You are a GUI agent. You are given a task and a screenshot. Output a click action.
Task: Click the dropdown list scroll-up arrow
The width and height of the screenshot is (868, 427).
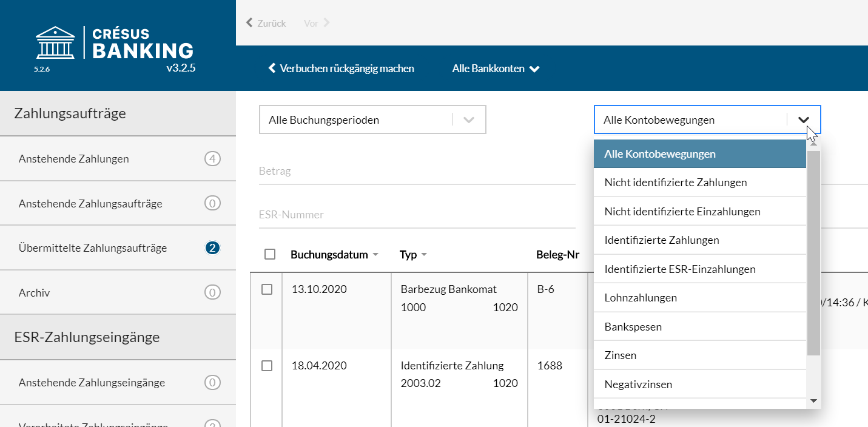pos(813,144)
